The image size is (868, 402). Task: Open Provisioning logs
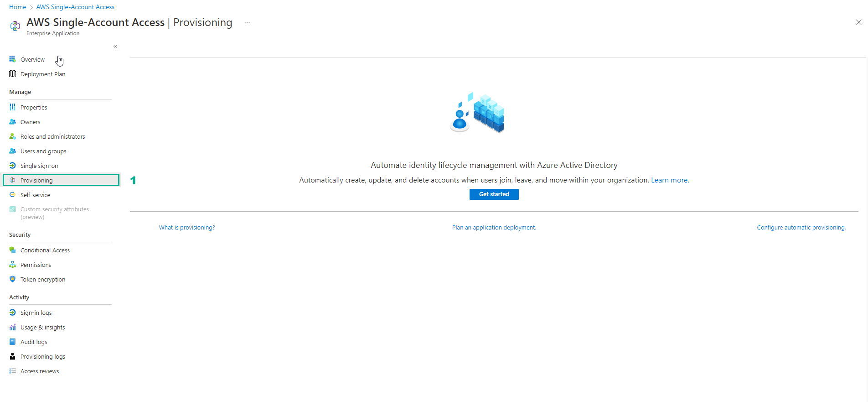tap(43, 357)
